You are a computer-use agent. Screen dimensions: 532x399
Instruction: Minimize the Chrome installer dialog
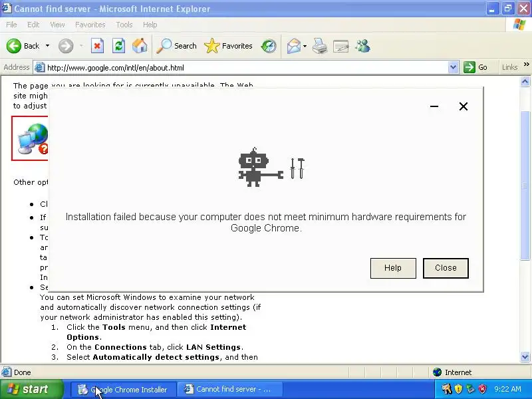click(x=434, y=106)
